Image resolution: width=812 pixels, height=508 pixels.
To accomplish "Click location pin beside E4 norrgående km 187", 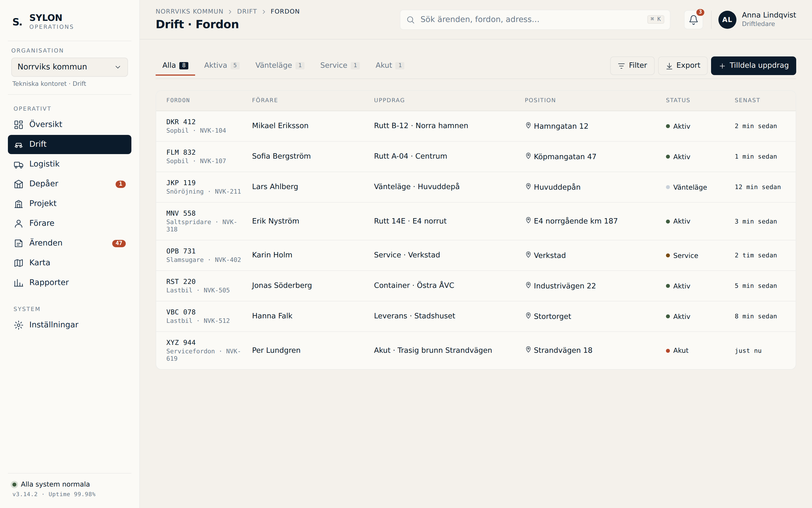I will [x=528, y=220].
